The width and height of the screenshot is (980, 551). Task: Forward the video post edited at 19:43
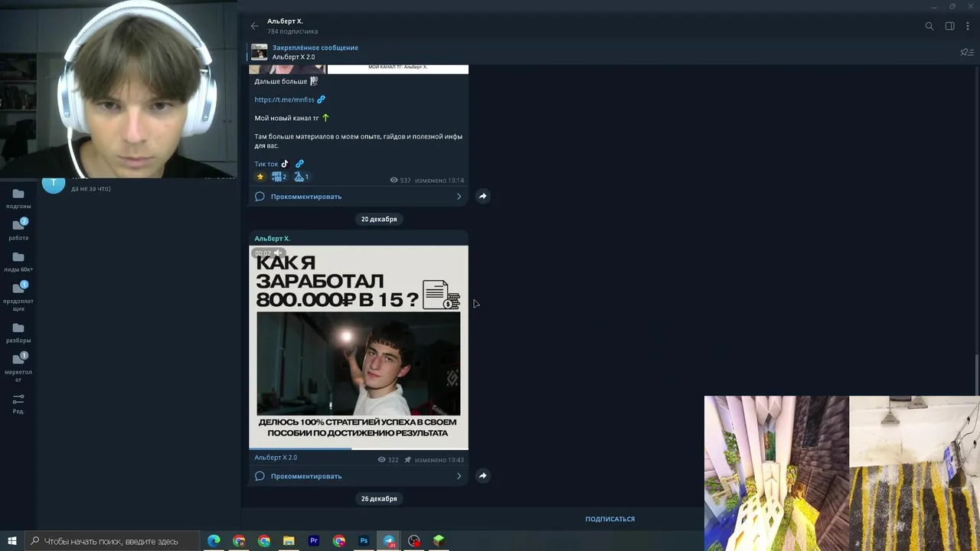tap(482, 476)
